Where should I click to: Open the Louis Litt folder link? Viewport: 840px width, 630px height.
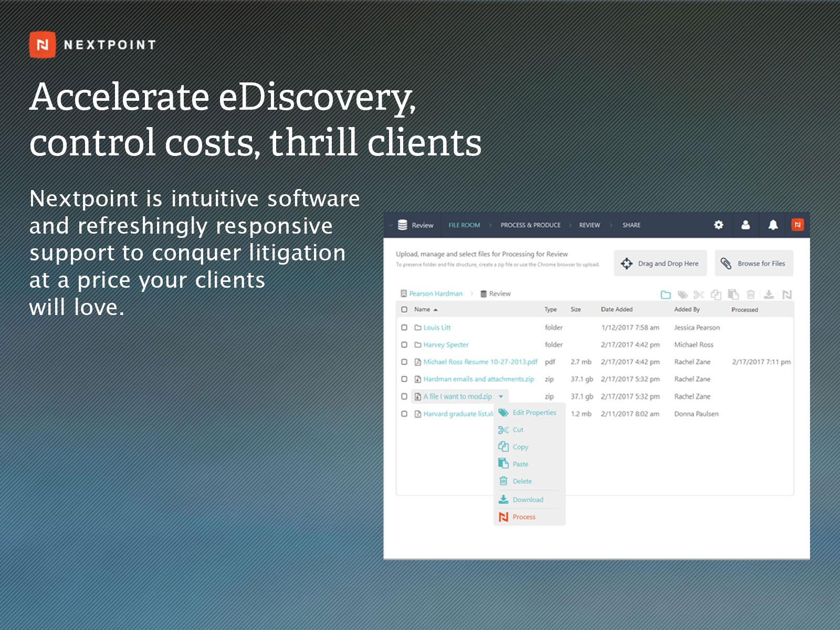(437, 328)
